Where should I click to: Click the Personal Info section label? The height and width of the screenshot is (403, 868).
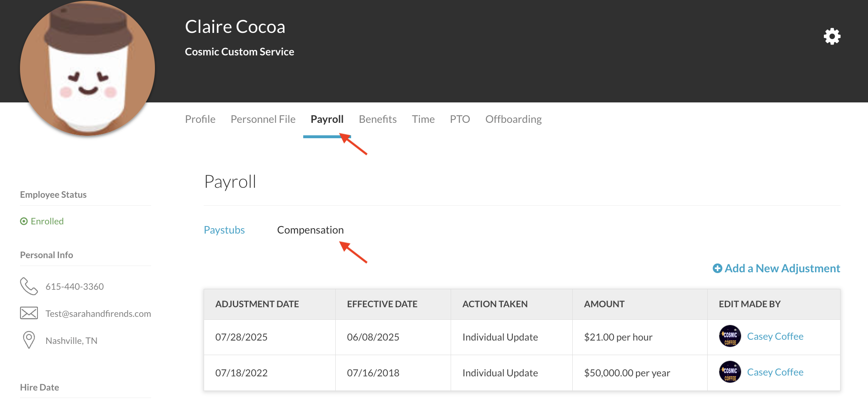(x=47, y=255)
